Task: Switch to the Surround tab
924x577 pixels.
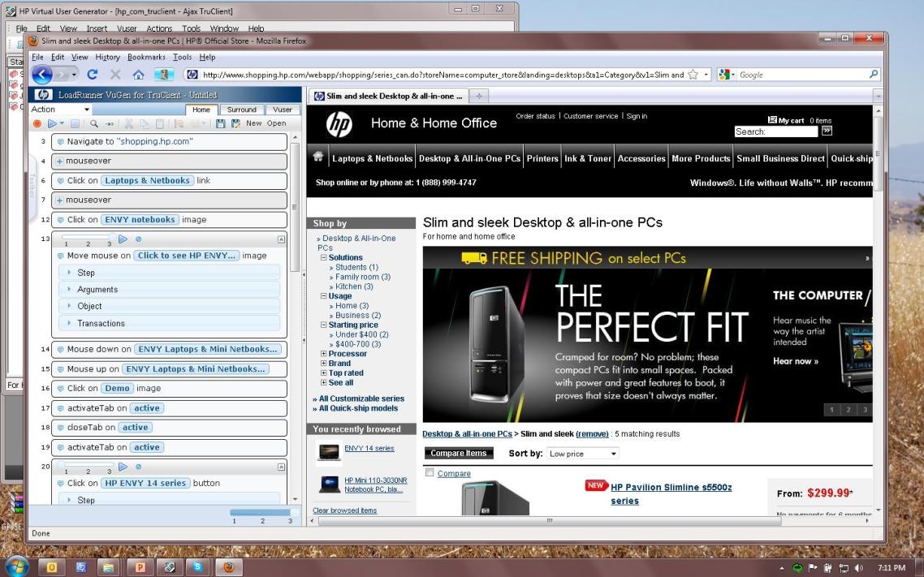Action: [x=242, y=110]
